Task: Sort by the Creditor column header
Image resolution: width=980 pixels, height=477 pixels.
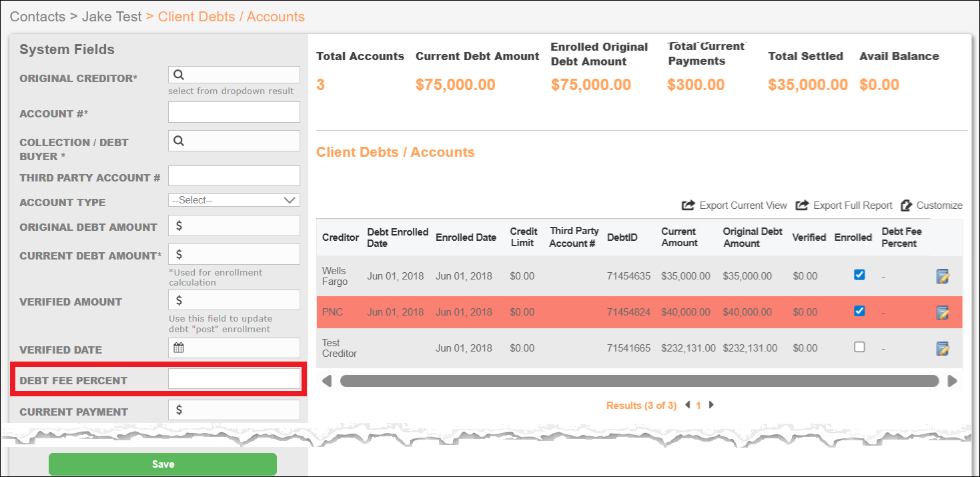Action: coord(340,237)
